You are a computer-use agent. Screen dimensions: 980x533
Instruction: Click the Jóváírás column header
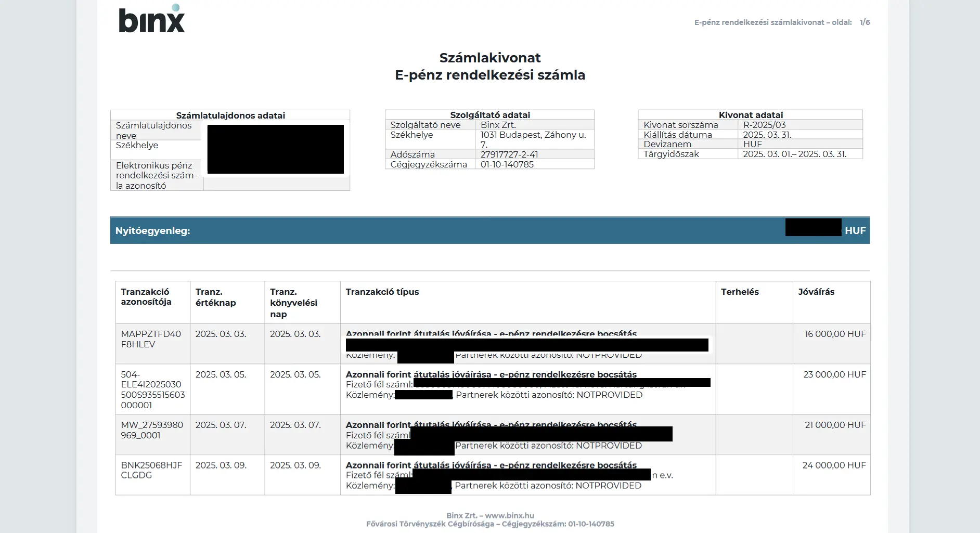pos(817,292)
